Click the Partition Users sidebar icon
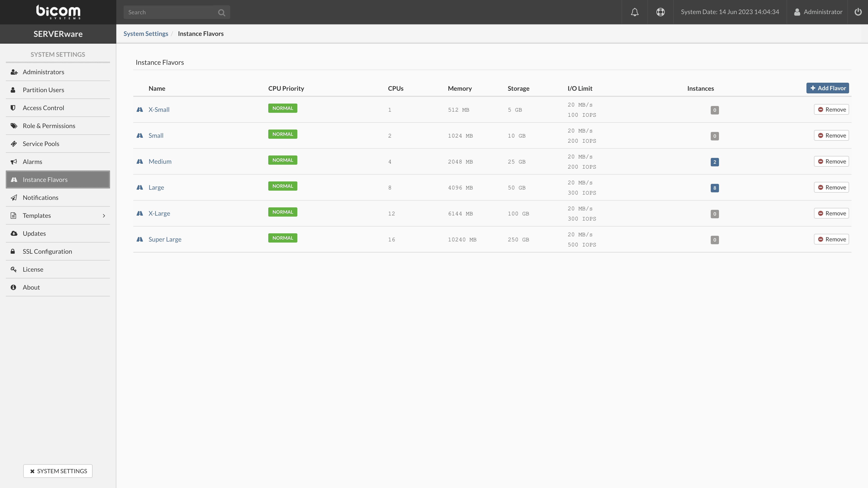 13,90
